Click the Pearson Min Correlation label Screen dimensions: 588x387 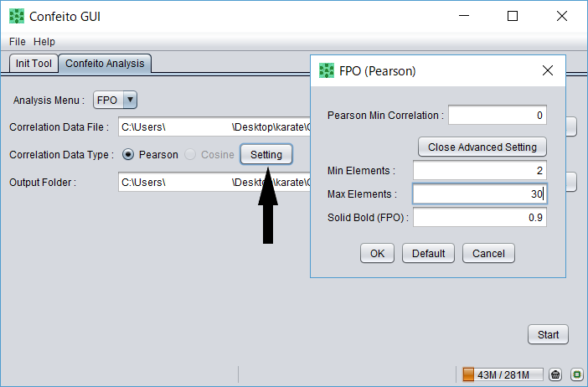tap(385, 115)
